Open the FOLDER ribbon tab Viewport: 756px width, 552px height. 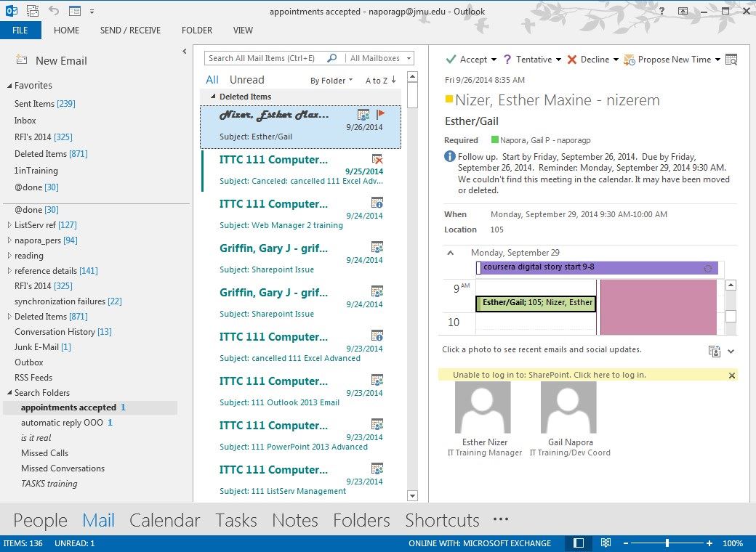point(197,31)
